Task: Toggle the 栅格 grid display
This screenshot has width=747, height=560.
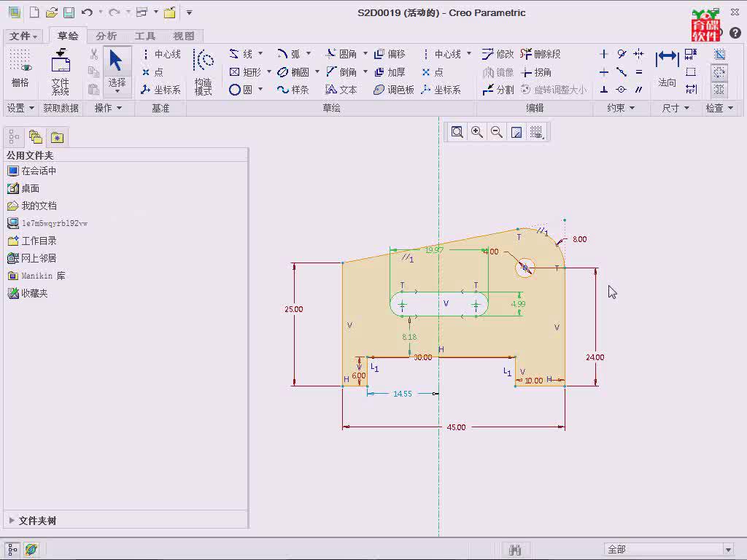Action: coord(20,69)
